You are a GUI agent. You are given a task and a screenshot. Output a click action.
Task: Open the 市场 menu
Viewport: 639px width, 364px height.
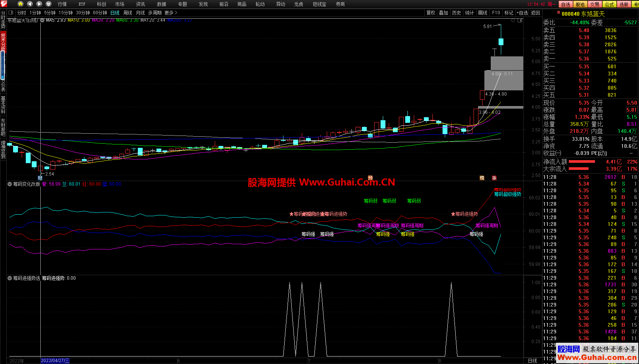click(120, 4)
